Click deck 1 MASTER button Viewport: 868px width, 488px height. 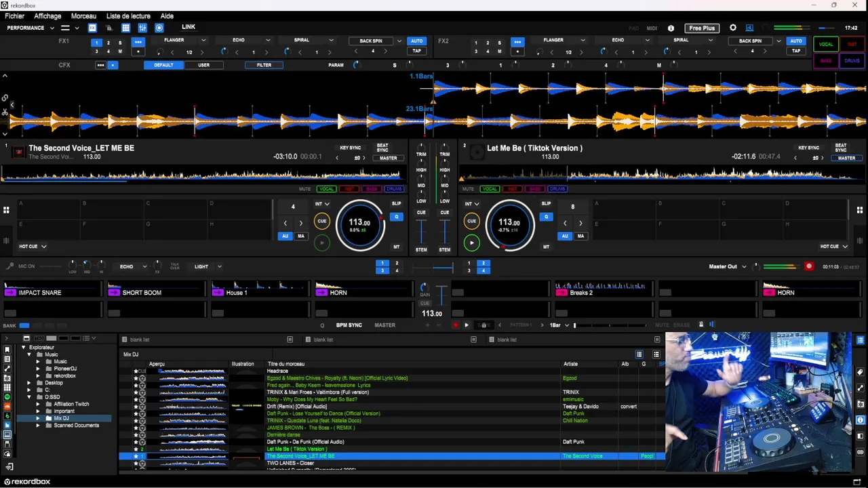388,158
